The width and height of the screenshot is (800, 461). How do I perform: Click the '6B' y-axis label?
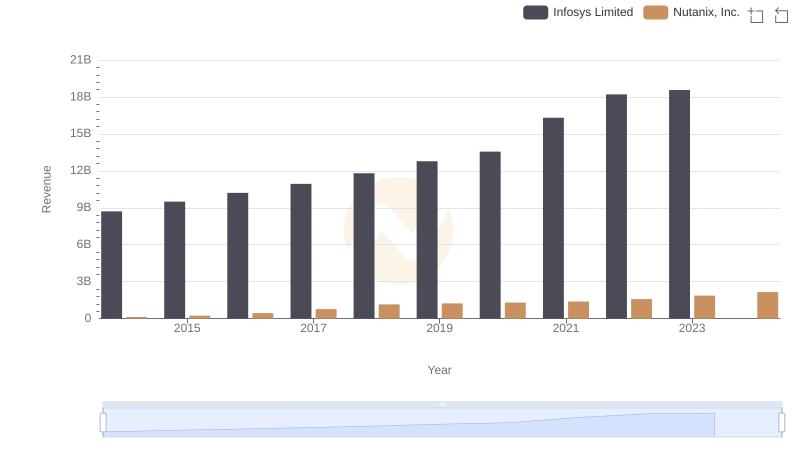(84, 244)
